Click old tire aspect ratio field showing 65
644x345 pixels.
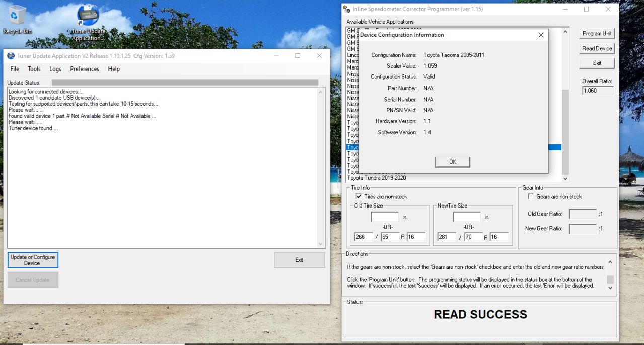pyautogui.click(x=390, y=237)
